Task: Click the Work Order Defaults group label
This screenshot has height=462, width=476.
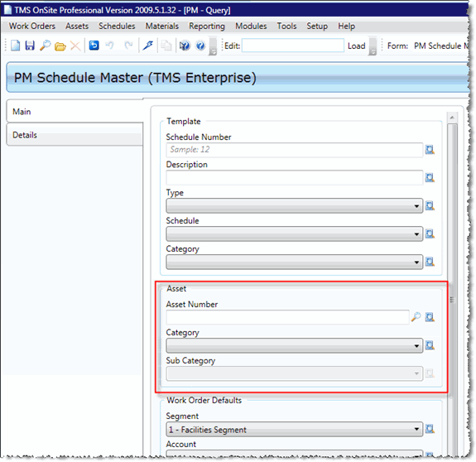Action: (x=204, y=401)
